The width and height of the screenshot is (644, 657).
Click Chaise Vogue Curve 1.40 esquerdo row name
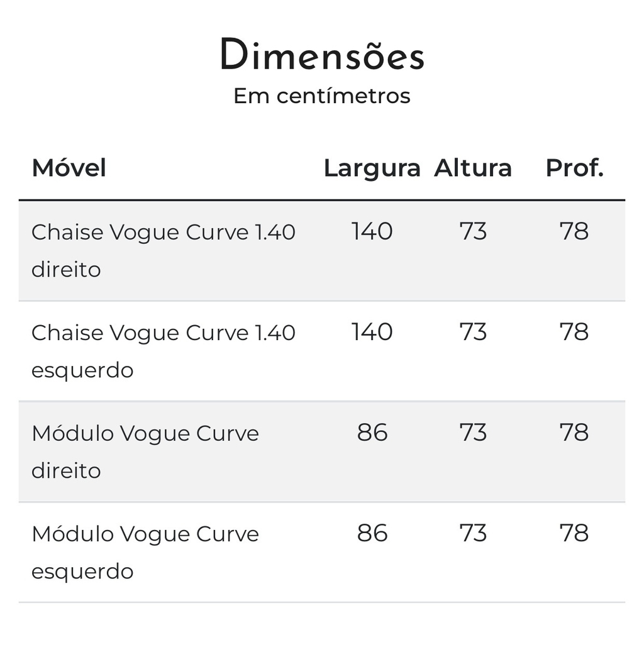164,351
